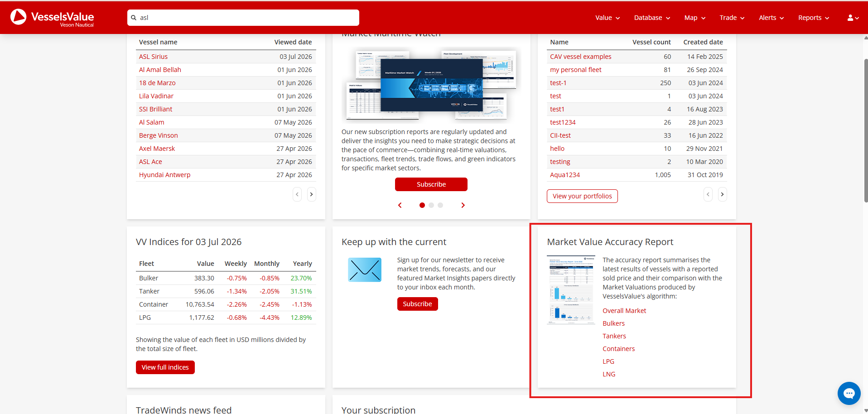Select the first carousel dot indicator
868x414 pixels.
(422, 205)
